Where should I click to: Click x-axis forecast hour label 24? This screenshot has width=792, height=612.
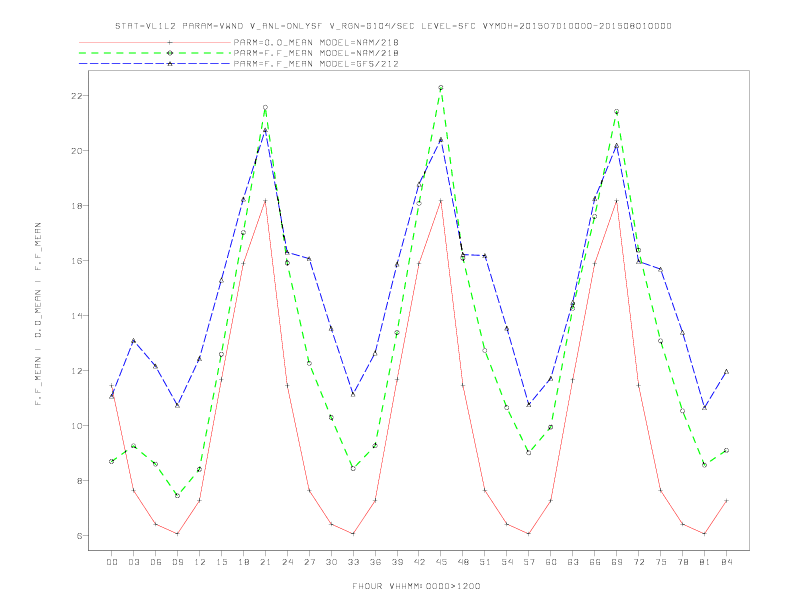[287, 562]
